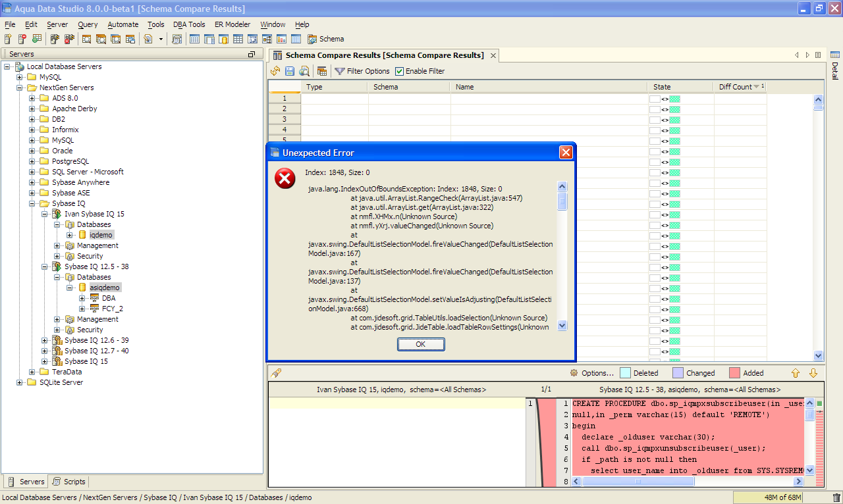Expand the SQLite Server folder
Viewport: 843px width, 504px height.
tap(20, 382)
